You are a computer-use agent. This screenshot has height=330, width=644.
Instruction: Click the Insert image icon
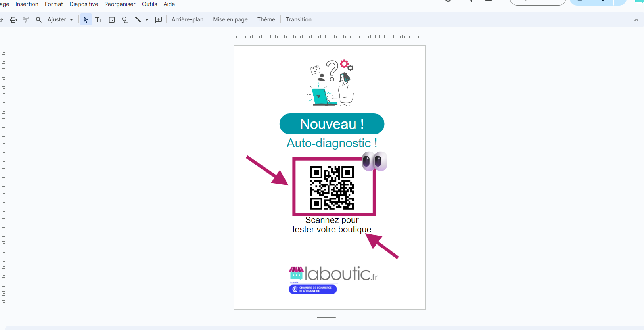[x=112, y=20]
